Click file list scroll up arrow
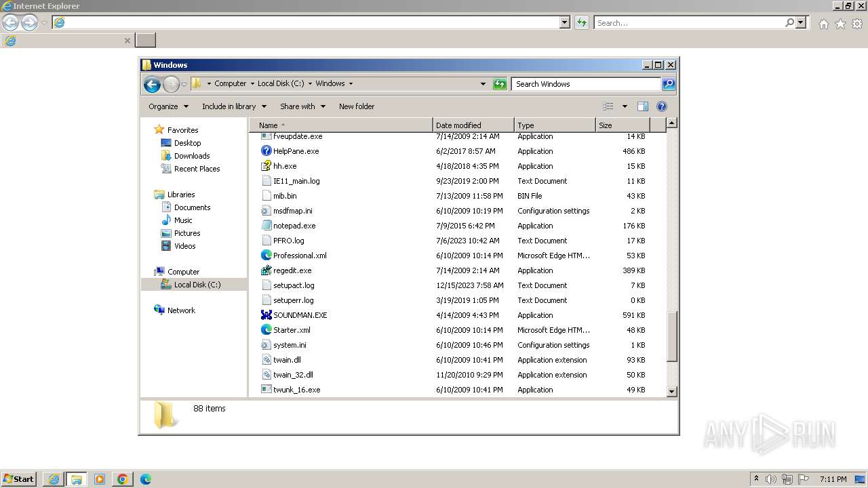The height and width of the screenshot is (488, 868). [x=671, y=123]
